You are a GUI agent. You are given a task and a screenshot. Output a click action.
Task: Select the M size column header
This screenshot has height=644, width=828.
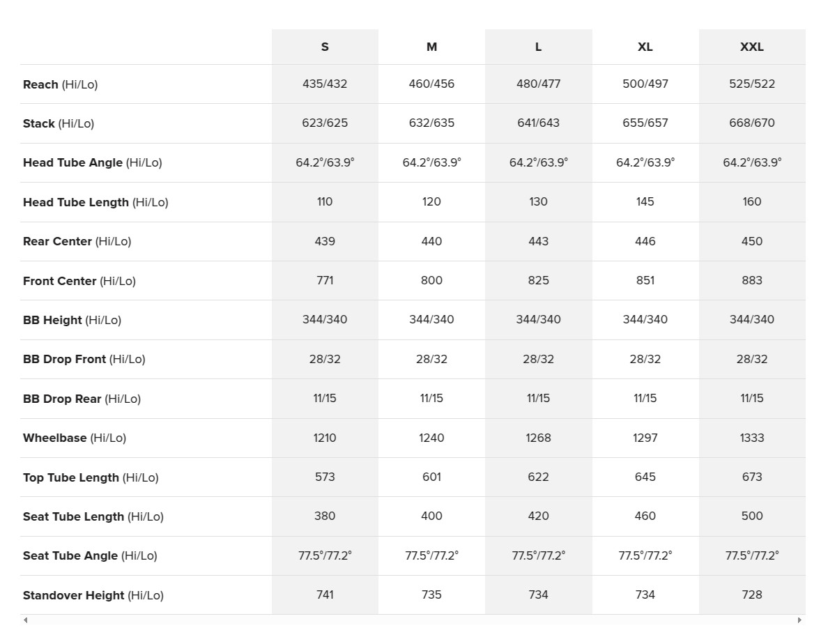431,47
